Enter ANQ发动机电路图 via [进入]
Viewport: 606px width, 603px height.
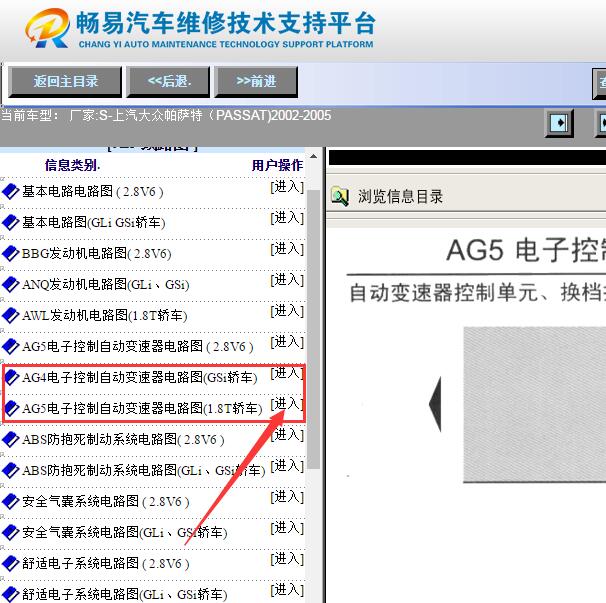tap(287, 280)
